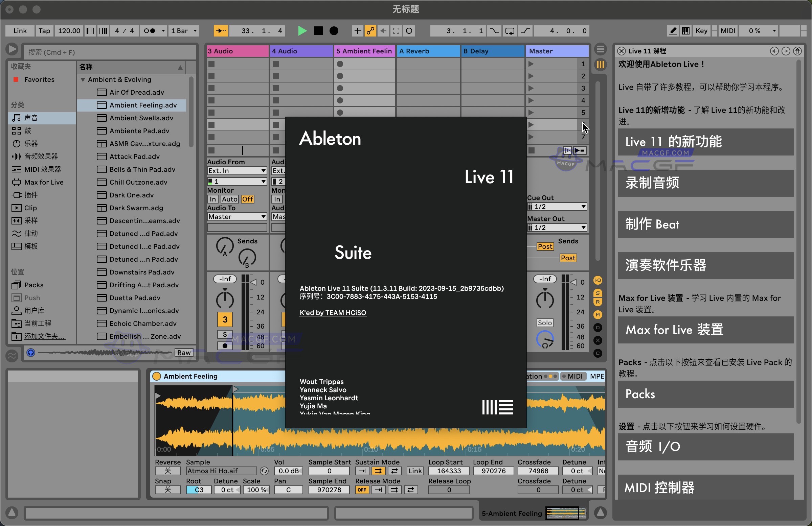Set track monitor to Off
Image resolution: width=812 pixels, height=526 pixels.
247,199
